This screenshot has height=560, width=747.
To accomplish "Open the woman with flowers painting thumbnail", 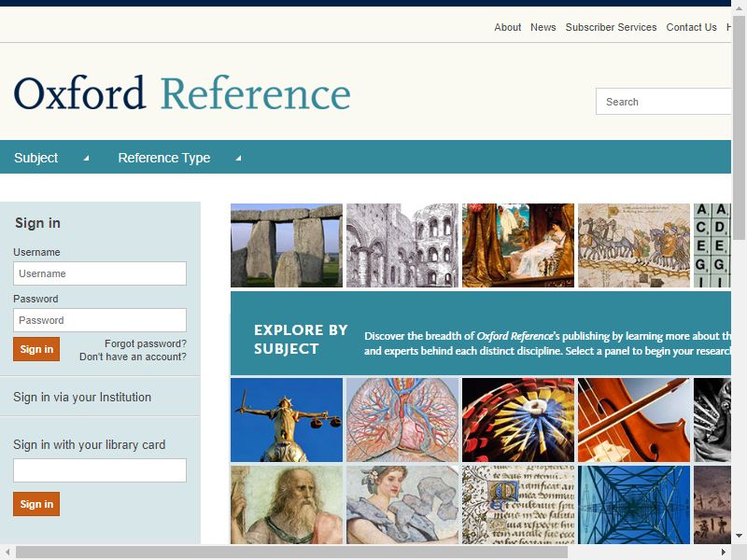I will (x=402, y=505).
